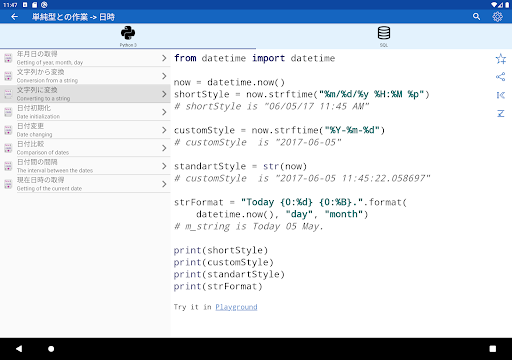Tap the list icon beside 'Conversion from a string'
Viewport: 512px width, 360px height.
click(8, 76)
